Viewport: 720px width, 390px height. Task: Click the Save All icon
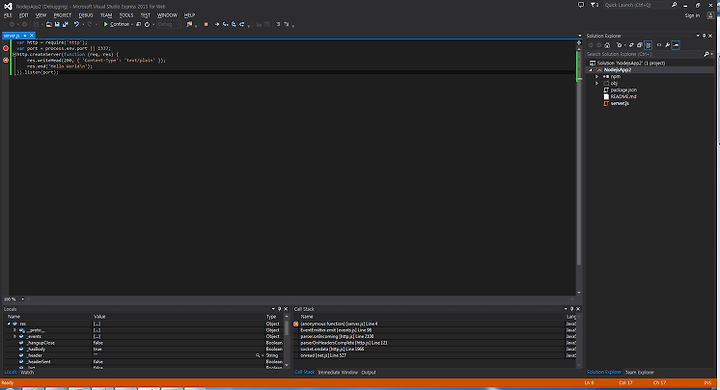coord(65,24)
